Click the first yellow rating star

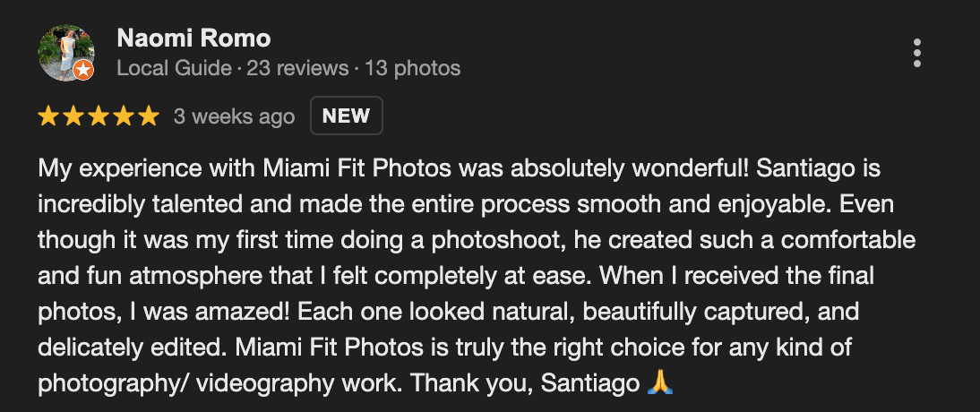[49, 116]
